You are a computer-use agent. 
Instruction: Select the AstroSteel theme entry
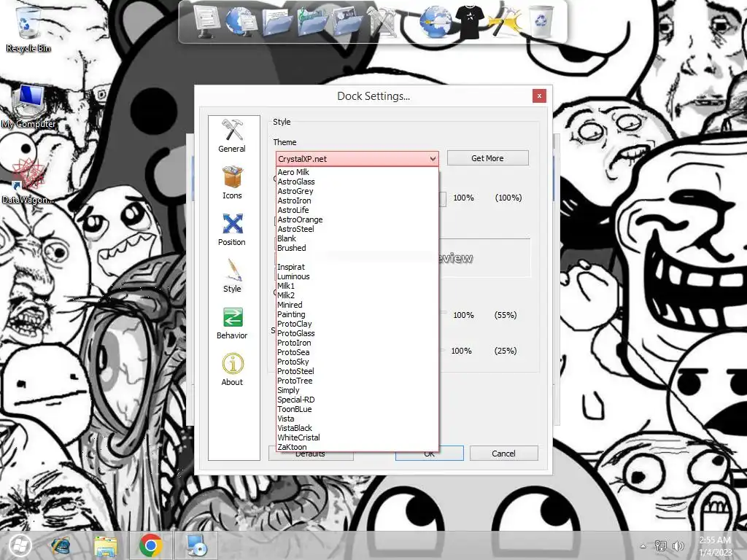(x=357, y=229)
